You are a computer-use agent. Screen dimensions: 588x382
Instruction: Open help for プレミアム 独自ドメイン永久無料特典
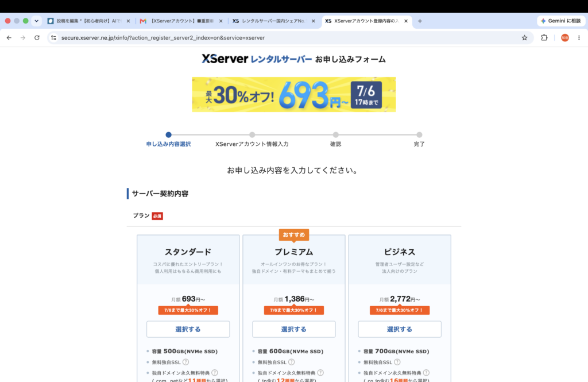(320, 373)
